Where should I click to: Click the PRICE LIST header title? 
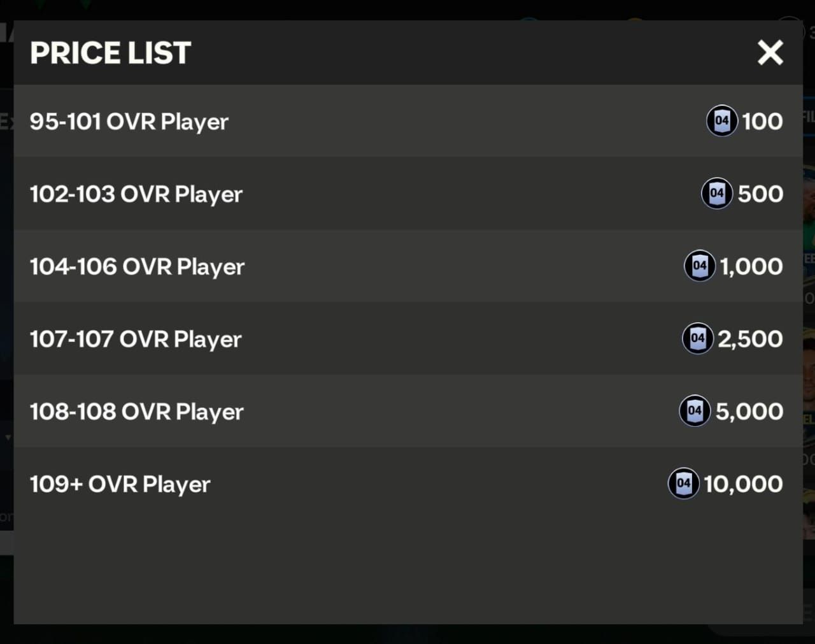110,53
